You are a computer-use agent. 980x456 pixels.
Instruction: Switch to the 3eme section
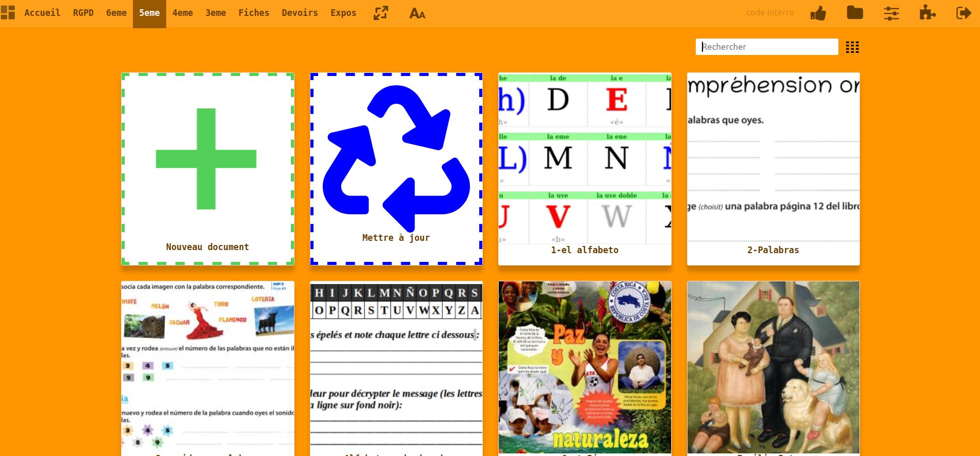(215, 13)
